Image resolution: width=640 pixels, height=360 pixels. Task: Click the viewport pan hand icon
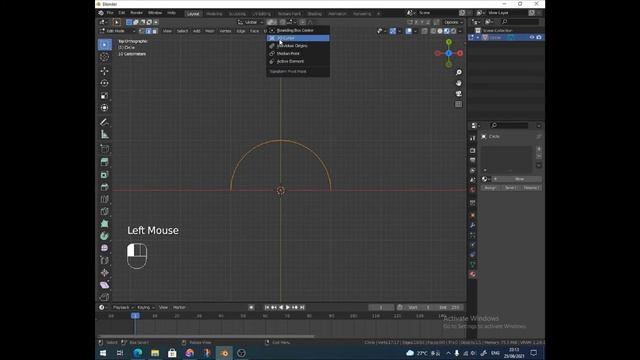click(x=459, y=83)
